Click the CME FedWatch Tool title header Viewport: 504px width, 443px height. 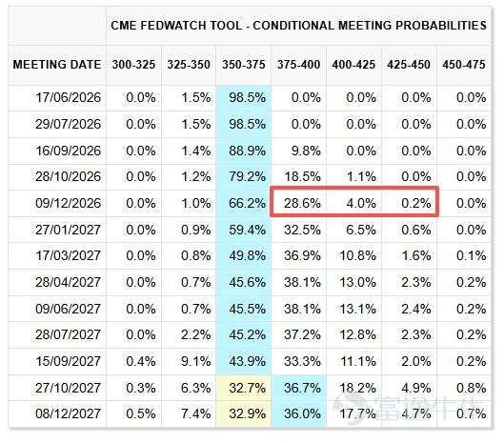pos(298,26)
